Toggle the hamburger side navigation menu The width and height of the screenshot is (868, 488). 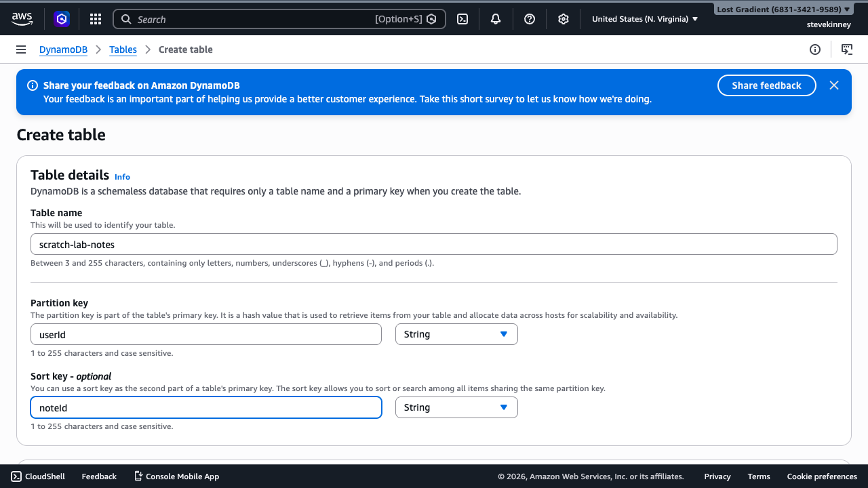coord(21,49)
